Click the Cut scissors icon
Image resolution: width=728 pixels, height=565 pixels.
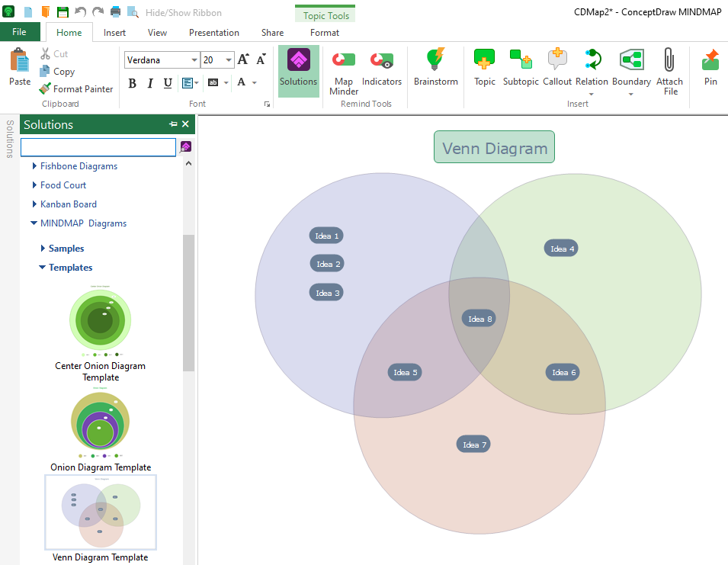coord(45,54)
